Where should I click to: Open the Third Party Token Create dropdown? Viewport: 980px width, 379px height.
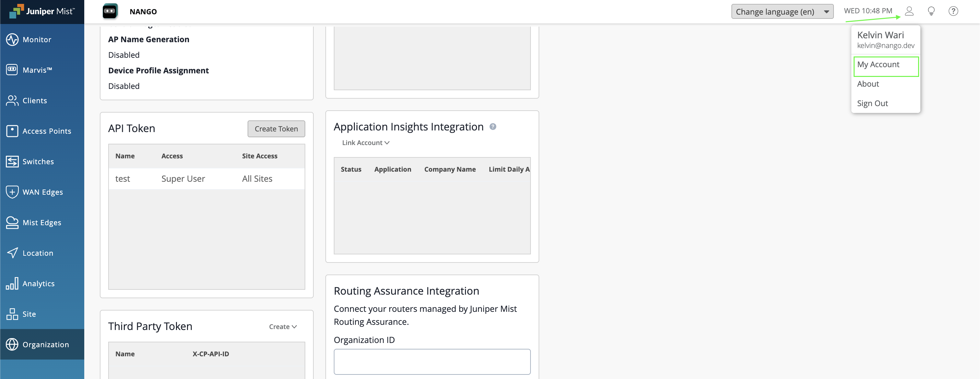tap(283, 327)
